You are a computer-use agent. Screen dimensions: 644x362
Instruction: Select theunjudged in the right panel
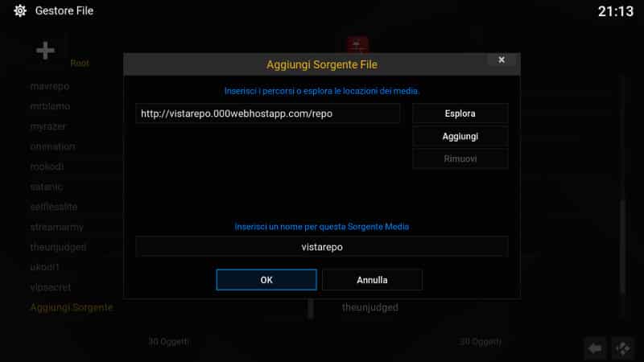(x=370, y=307)
